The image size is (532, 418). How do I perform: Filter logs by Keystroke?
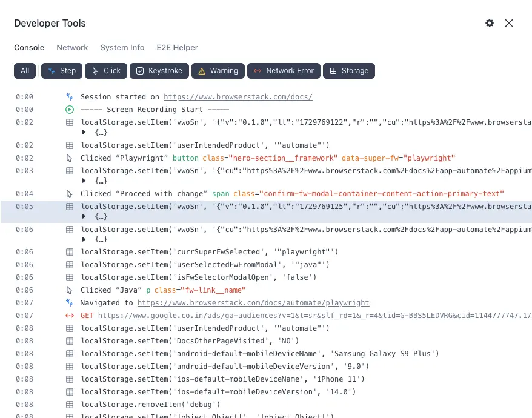(159, 71)
